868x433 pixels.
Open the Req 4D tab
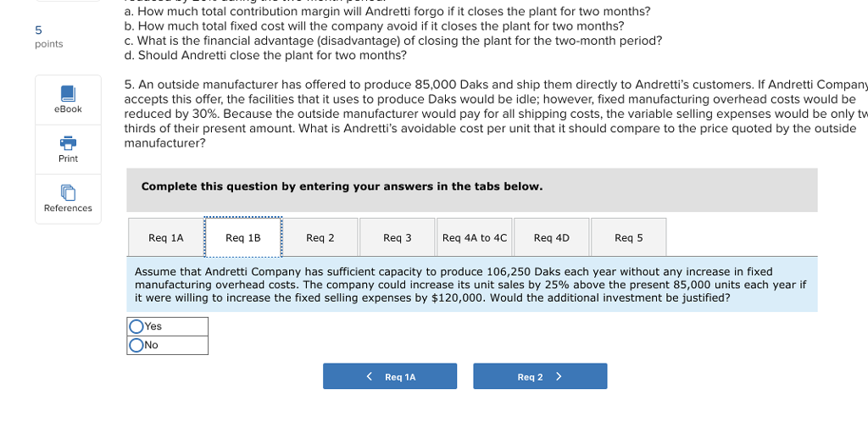point(551,237)
